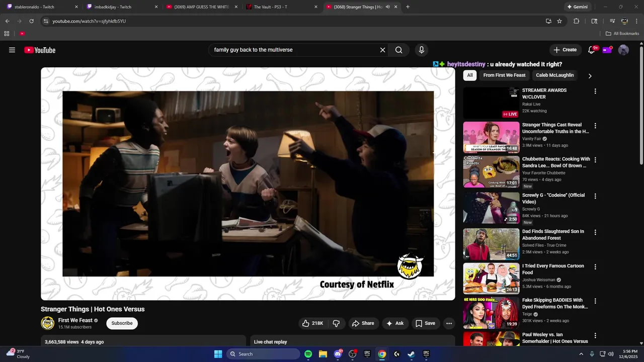Open the browser extensions puzzle icon
The width and height of the screenshot is (644, 362).
577,21
